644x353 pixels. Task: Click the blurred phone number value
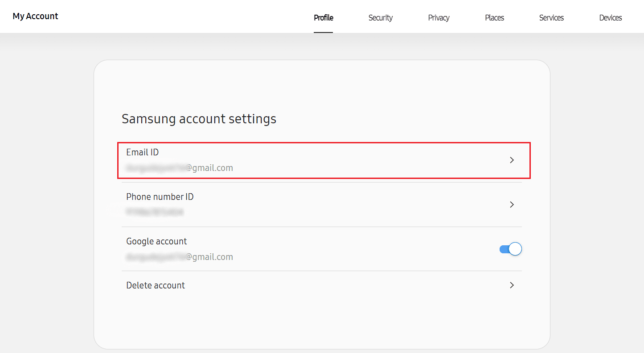click(155, 212)
